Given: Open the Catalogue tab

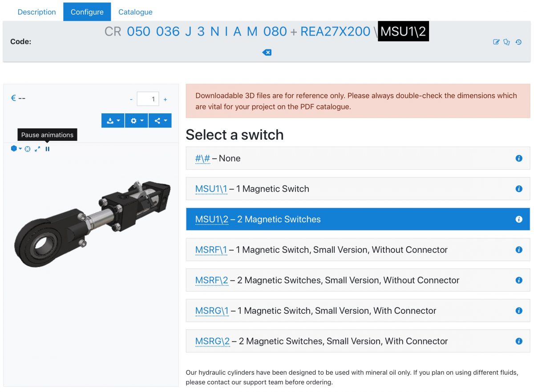Looking at the screenshot, I should pyautogui.click(x=135, y=12).
